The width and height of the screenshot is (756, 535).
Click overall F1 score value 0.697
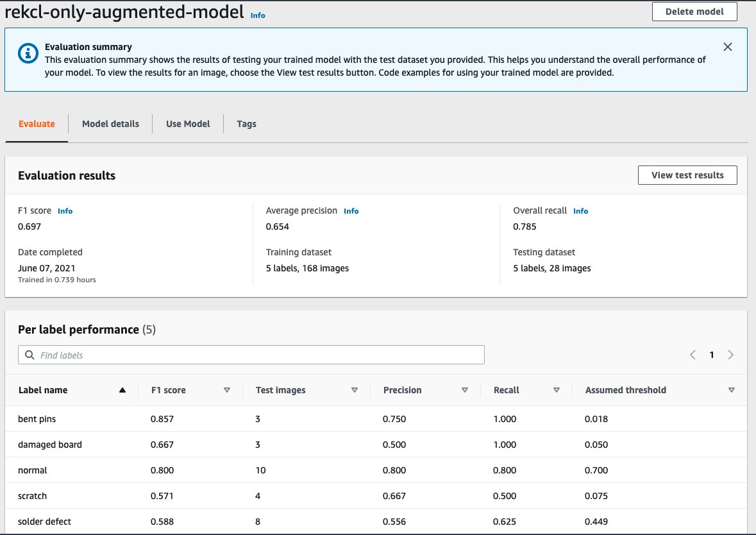pos(29,226)
